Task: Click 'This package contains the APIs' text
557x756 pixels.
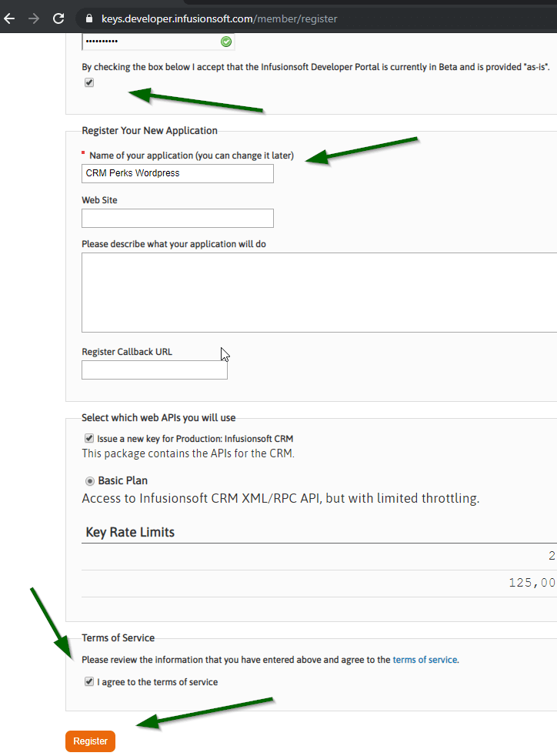Action: (188, 453)
